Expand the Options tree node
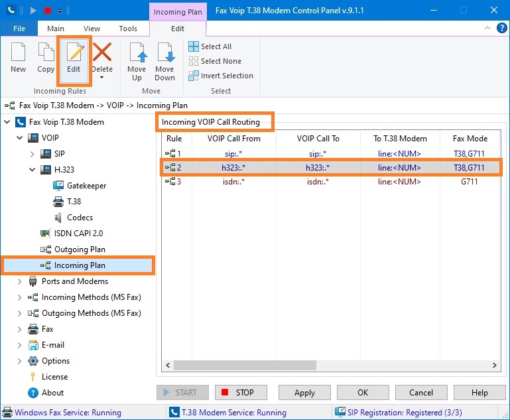This screenshot has height=420, width=510. (19, 361)
